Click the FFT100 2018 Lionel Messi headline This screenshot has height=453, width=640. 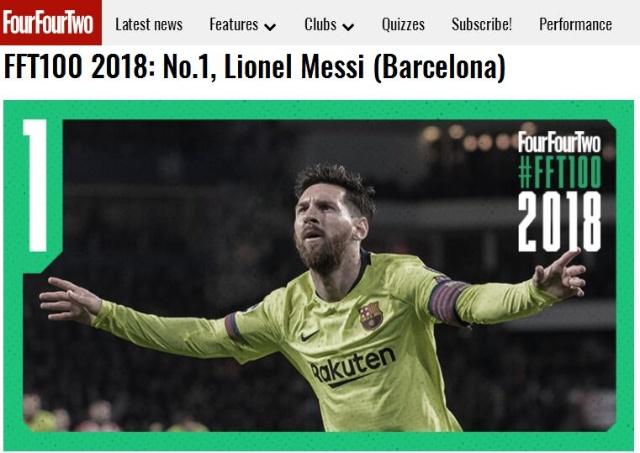(x=254, y=67)
